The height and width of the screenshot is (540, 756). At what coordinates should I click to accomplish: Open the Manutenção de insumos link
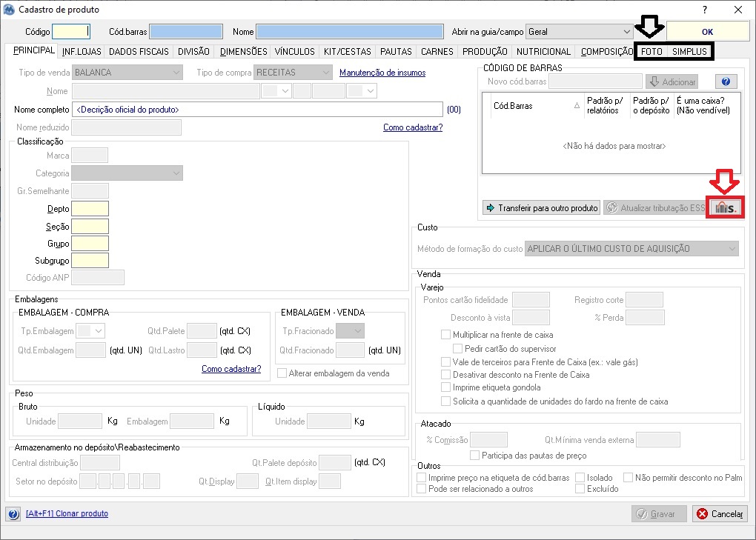point(382,73)
